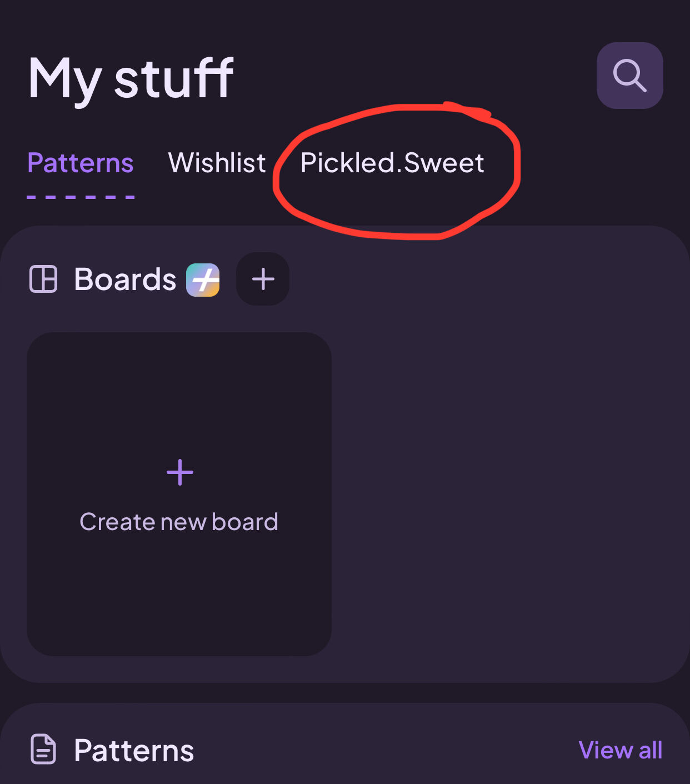Switch to the Patterns tab
The width and height of the screenshot is (690, 784).
click(x=81, y=163)
